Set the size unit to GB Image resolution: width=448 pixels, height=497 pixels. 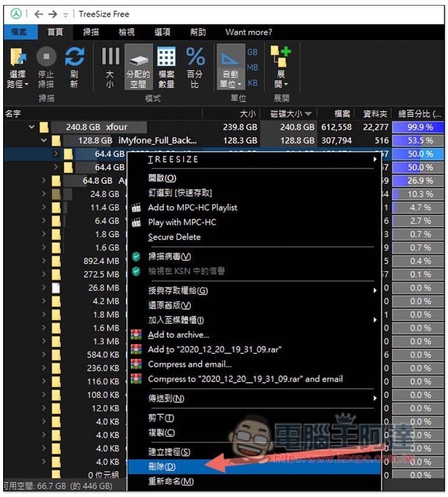(252, 52)
